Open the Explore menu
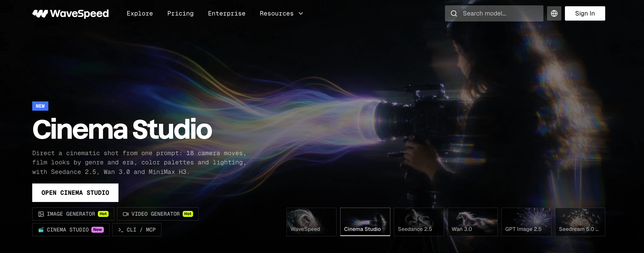The image size is (644, 253). pos(140,13)
